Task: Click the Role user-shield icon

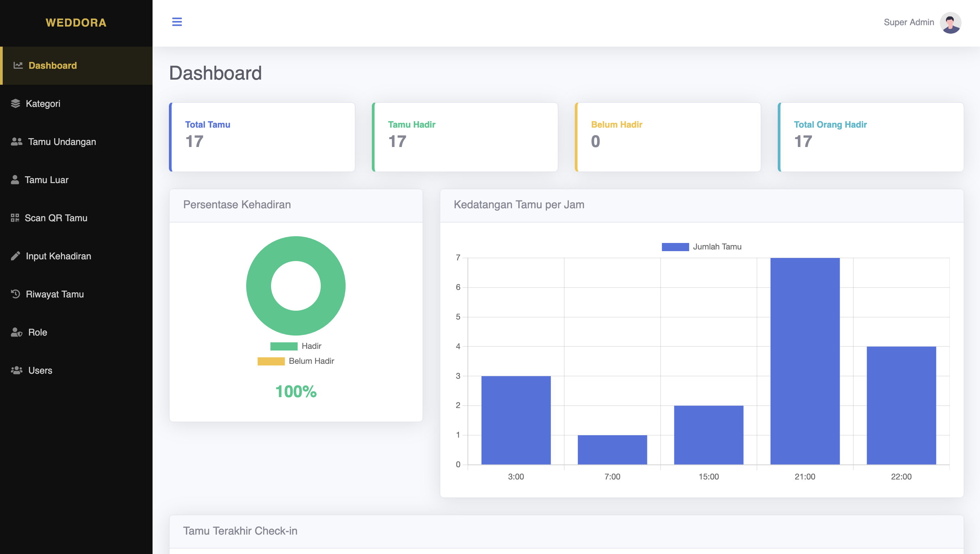Action: tap(16, 332)
